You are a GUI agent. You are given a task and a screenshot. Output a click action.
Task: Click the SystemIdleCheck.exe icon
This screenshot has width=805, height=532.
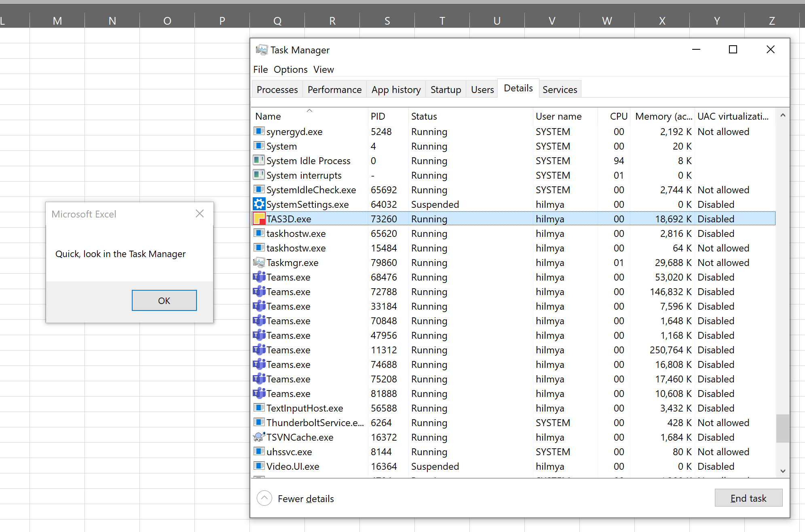(x=259, y=190)
